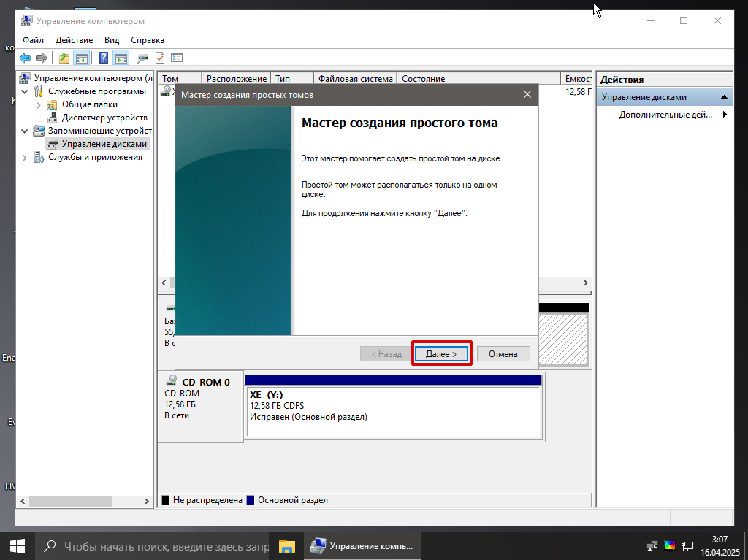Image resolution: width=748 pixels, height=560 pixels.
Task: Click the Запоминающие устройства icon
Action: pos(39,131)
